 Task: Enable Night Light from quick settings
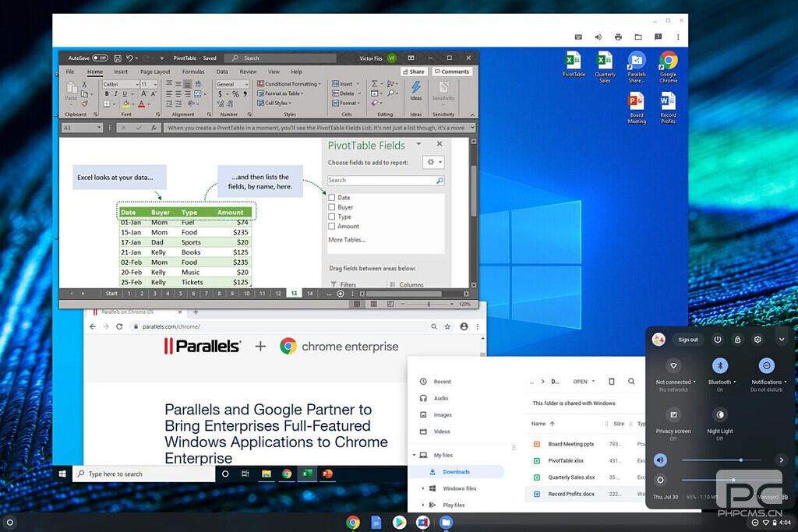click(720, 414)
